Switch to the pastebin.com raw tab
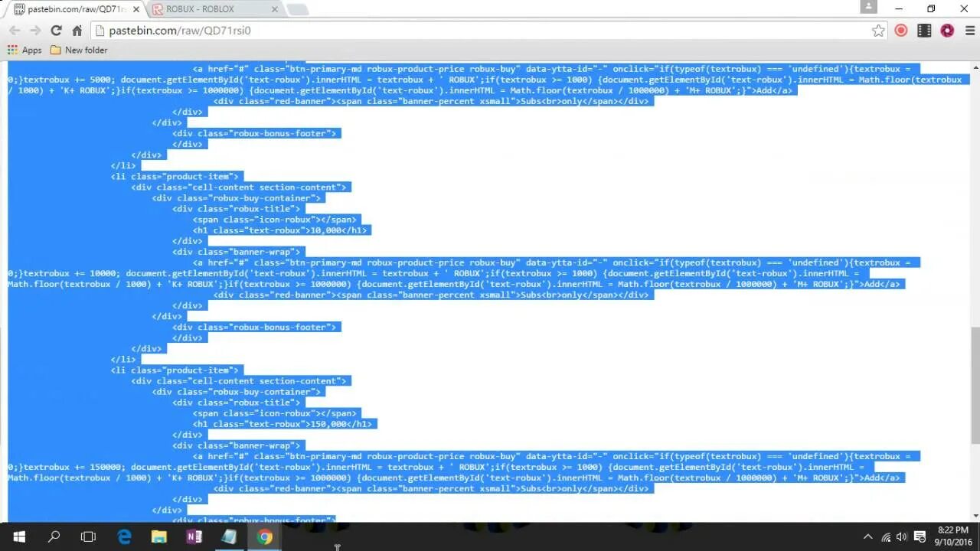 point(73,9)
